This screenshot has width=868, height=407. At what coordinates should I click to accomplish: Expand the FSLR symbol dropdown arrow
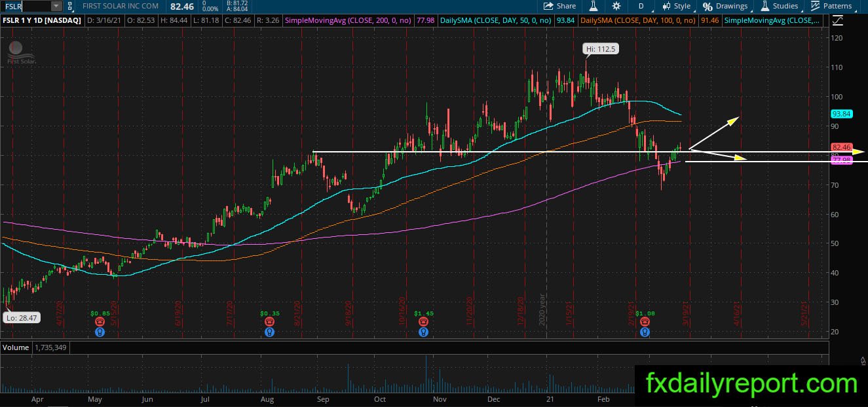(55, 6)
